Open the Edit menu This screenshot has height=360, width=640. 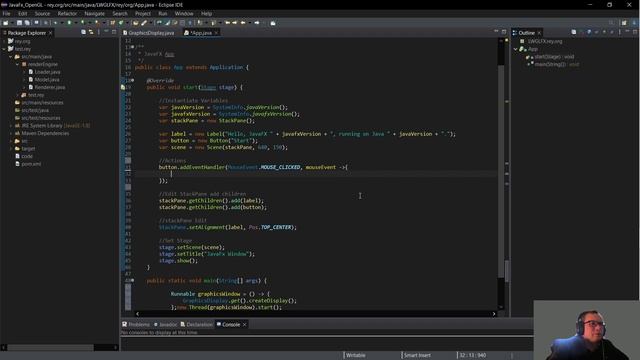22,13
